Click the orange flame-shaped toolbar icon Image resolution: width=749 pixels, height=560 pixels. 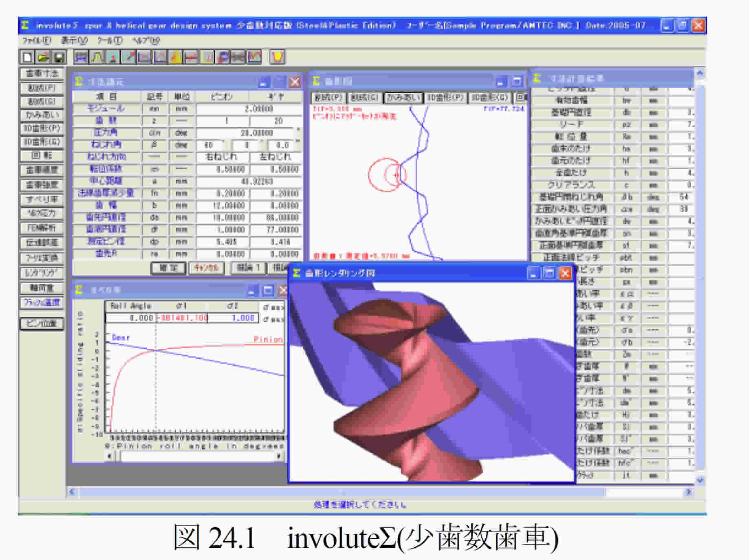176,57
